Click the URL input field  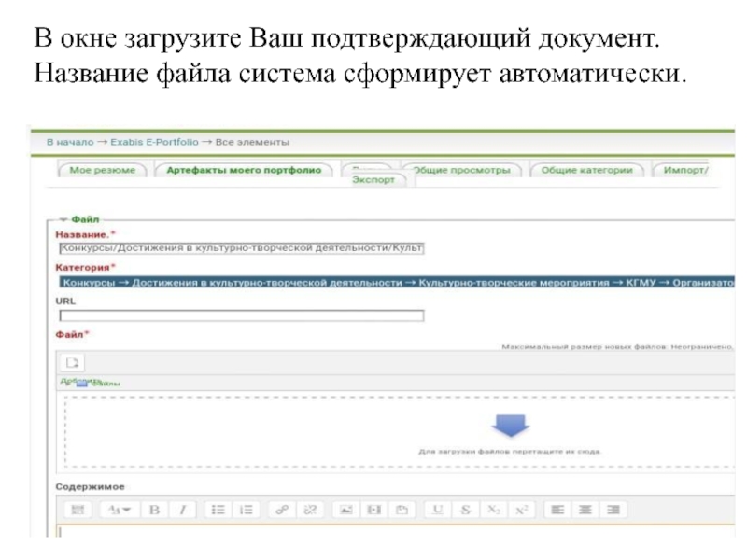click(240, 315)
